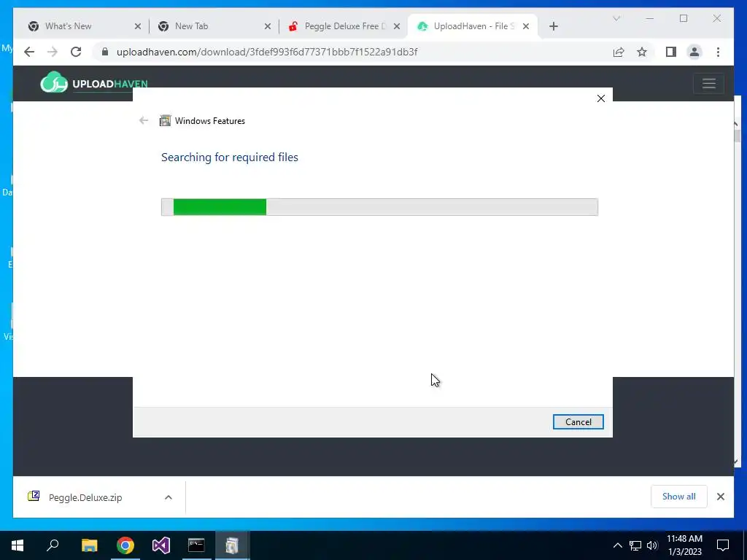Share this page icon

click(x=619, y=52)
